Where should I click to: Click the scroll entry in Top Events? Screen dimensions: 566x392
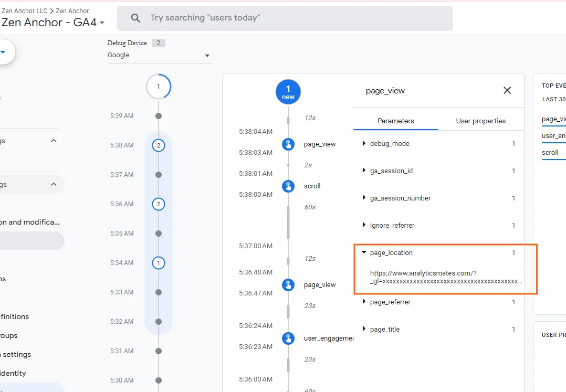pos(550,153)
